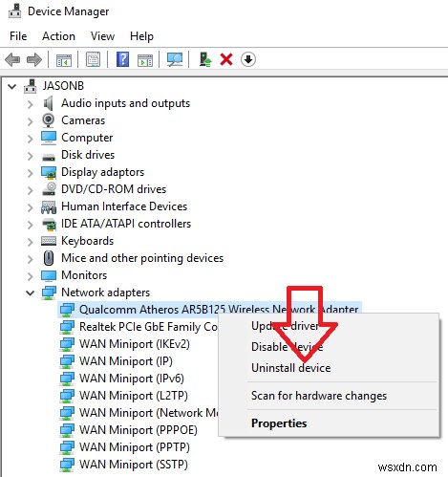The height and width of the screenshot is (477, 448).
Task: Select WAN Miniport (IKEv2)
Action: coord(135,344)
